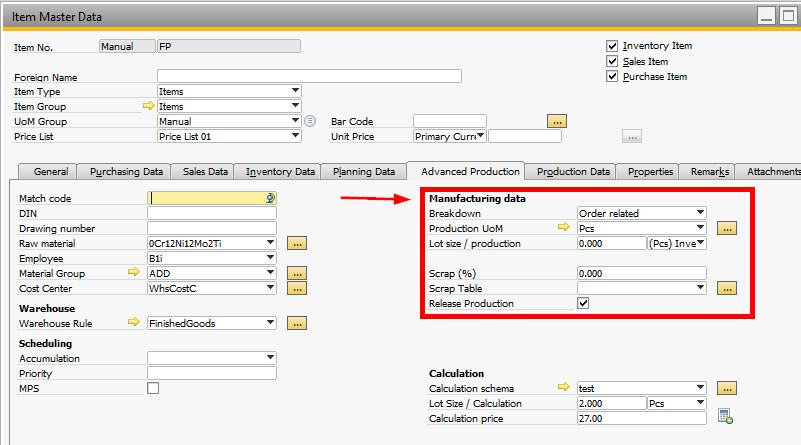The width and height of the screenshot is (801, 445).
Task: Open the Price List dropdown
Action: coord(295,136)
